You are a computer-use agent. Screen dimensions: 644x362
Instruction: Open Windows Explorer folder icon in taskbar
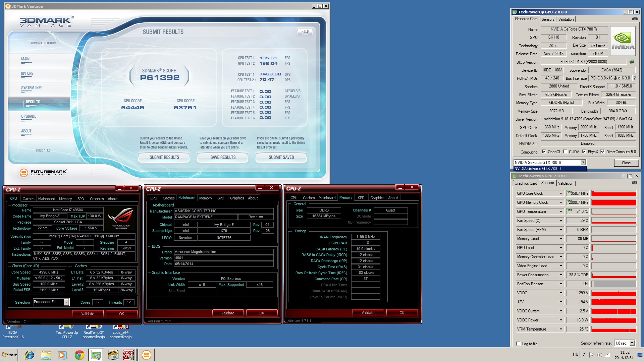coord(46,355)
